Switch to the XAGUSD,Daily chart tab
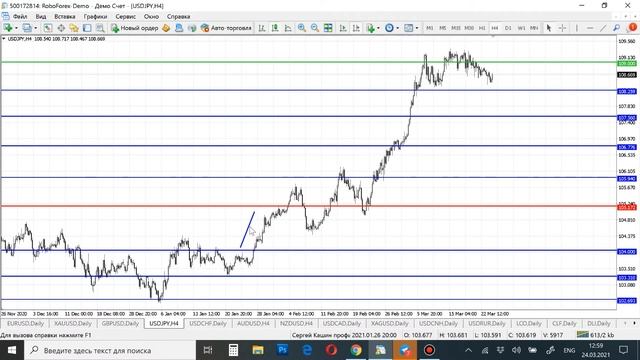This screenshot has height=360, width=640. pos(389,323)
